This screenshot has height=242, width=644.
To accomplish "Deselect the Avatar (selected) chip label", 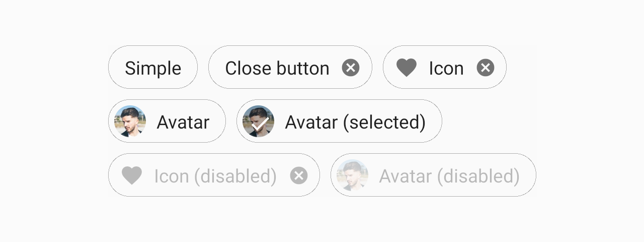I will 355,122.
